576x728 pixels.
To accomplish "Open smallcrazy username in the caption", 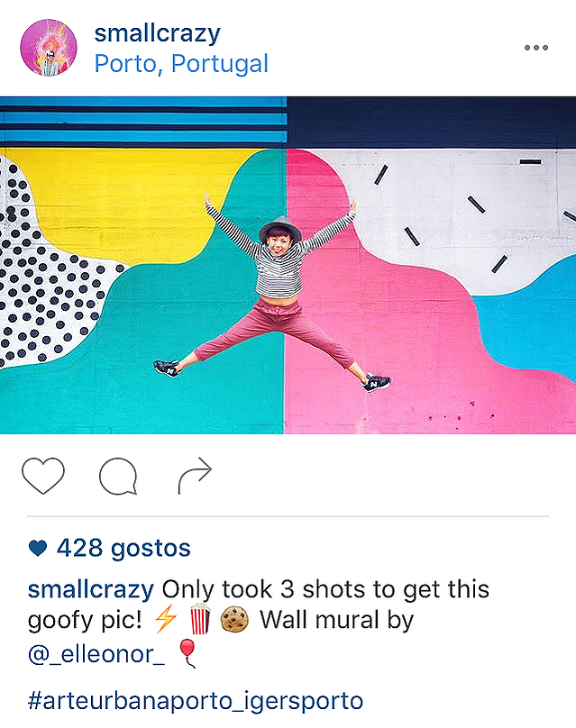I will pyautogui.click(x=90, y=589).
